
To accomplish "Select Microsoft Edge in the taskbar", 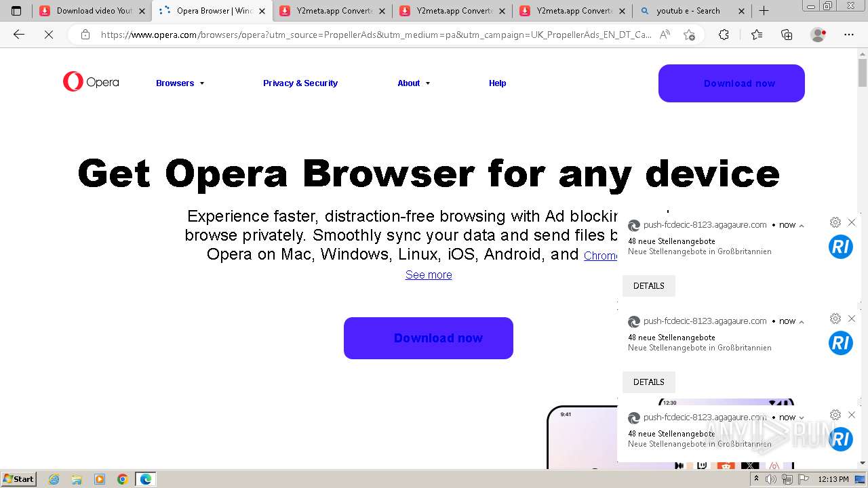I will point(146,479).
